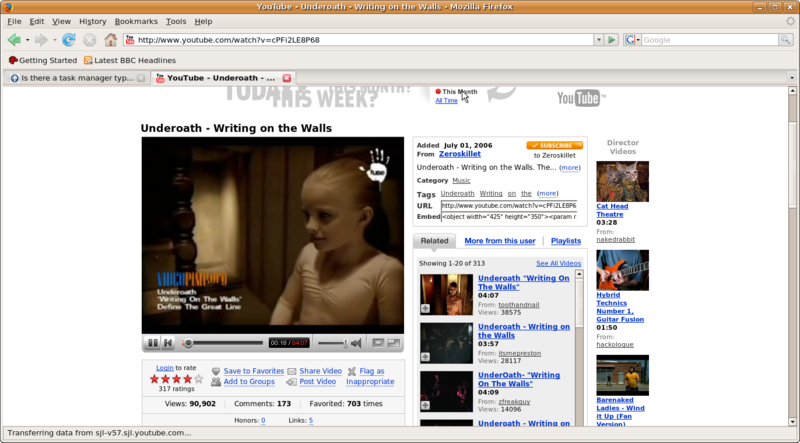Open the View menu
Viewport: 800px width, 443px height.
61,21
